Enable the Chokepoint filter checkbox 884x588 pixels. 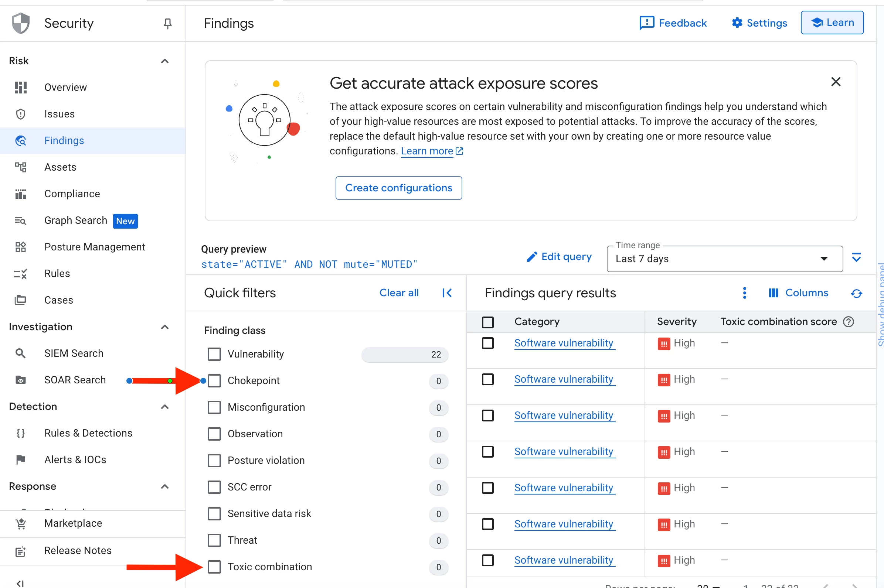pos(214,381)
